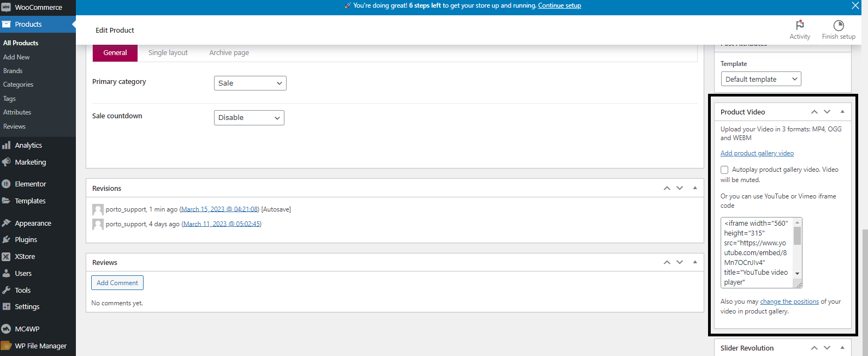The width and height of the screenshot is (868, 356).
Task: Open Brands submenu item
Action: coord(13,71)
